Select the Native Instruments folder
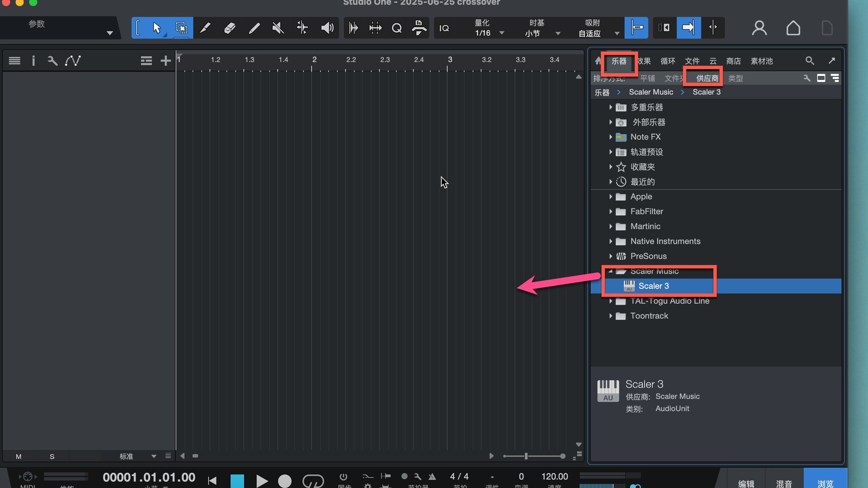 (665, 242)
